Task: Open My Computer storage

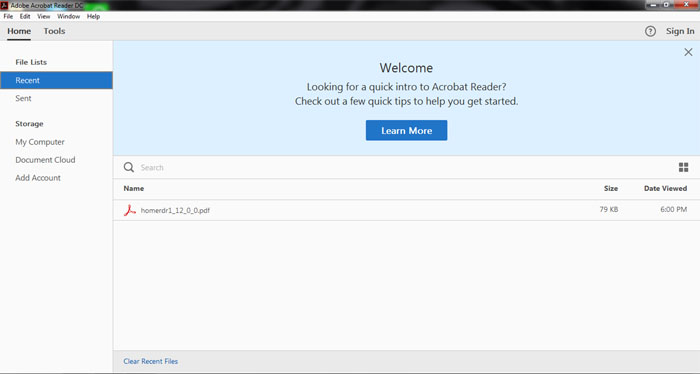Action: click(x=40, y=142)
